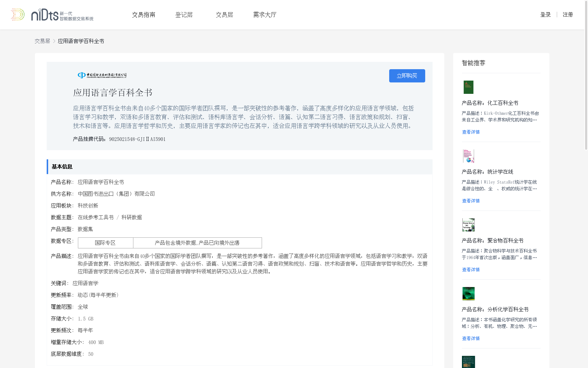Click the storage size 1.5 GB

pyautogui.click(x=86, y=319)
